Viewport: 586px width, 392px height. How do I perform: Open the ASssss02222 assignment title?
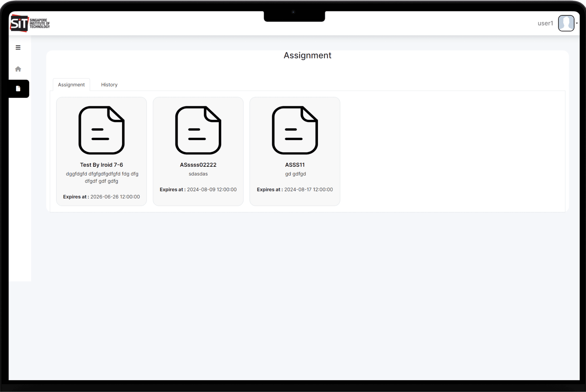[x=198, y=165]
